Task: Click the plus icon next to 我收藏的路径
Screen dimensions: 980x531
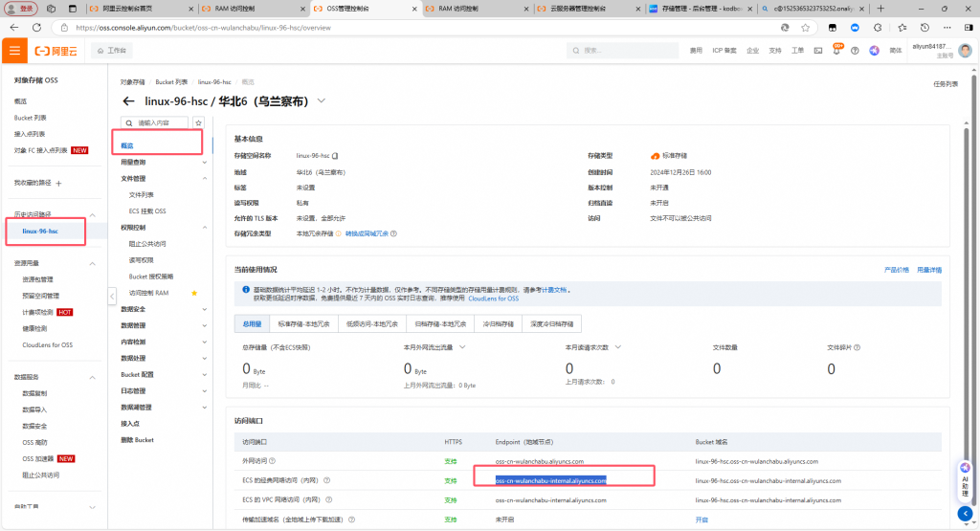Action: [59, 183]
